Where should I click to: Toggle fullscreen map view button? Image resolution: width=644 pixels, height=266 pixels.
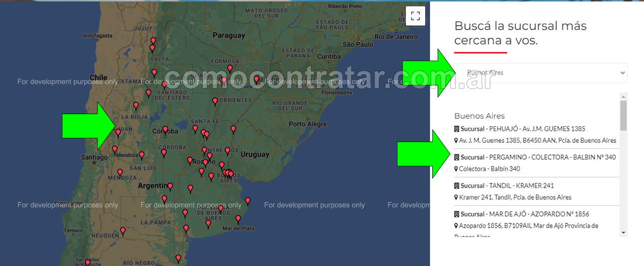(415, 16)
